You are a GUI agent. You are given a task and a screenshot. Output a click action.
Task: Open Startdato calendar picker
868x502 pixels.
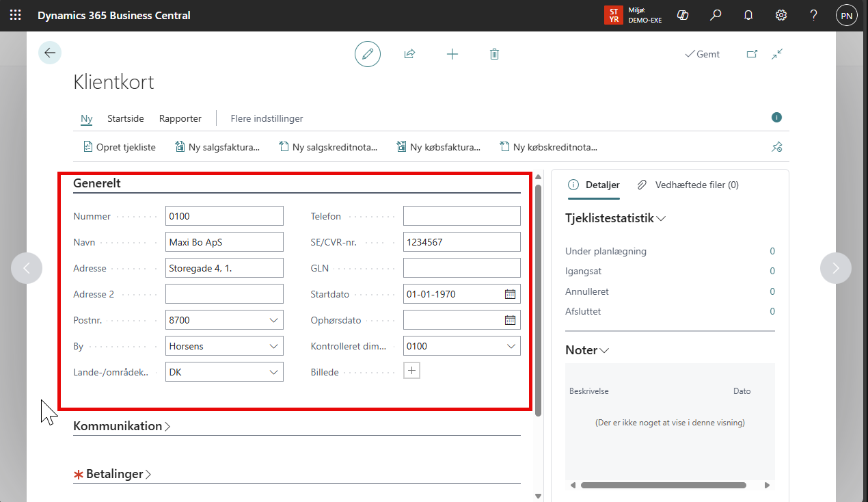click(510, 294)
